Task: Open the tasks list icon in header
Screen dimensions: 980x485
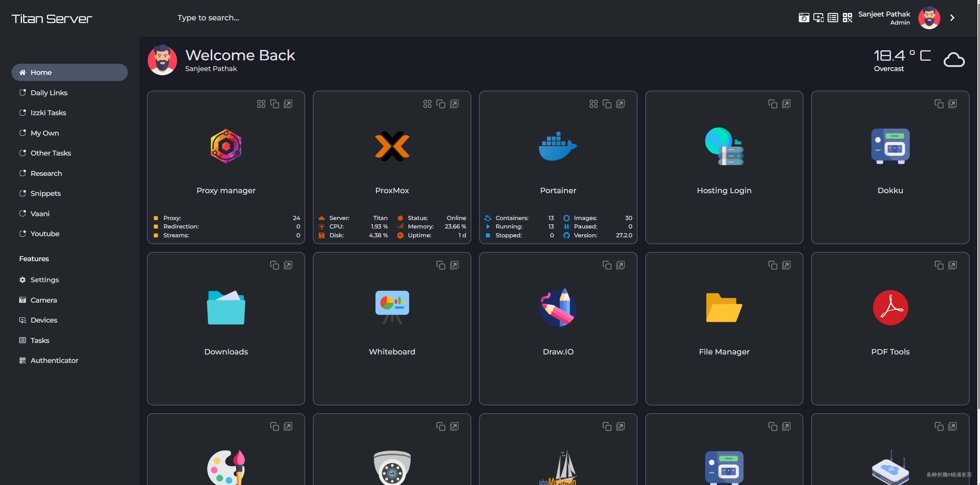Action: 833,18
